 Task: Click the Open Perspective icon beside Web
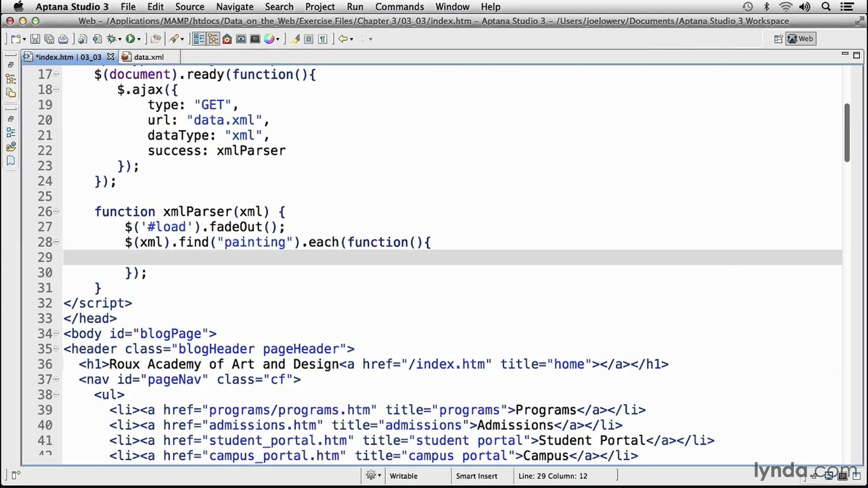coord(778,39)
